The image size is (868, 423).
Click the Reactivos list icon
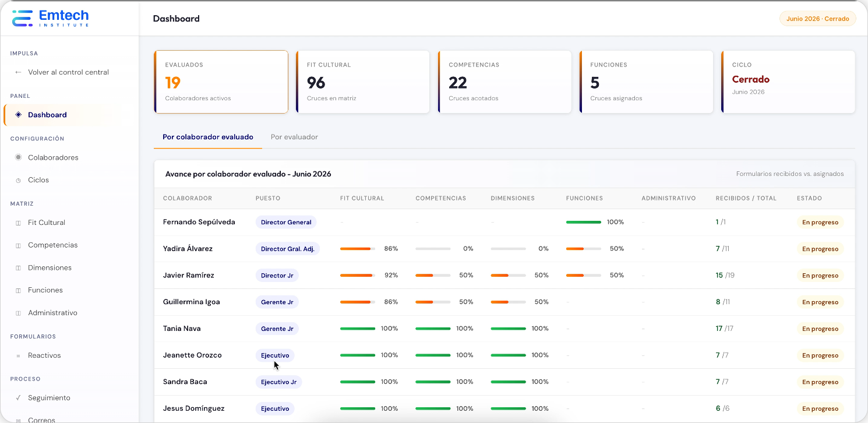pyautogui.click(x=18, y=355)
